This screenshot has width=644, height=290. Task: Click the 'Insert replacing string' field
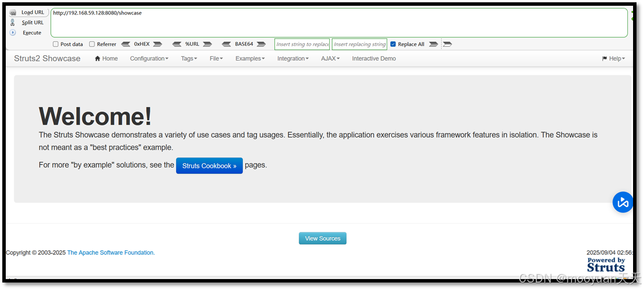[x=359, y=44]
